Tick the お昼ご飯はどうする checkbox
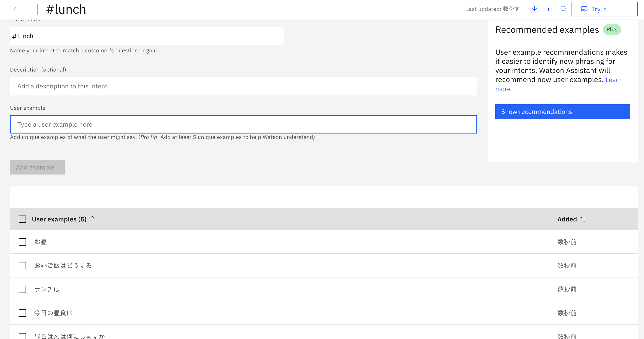 22,266
